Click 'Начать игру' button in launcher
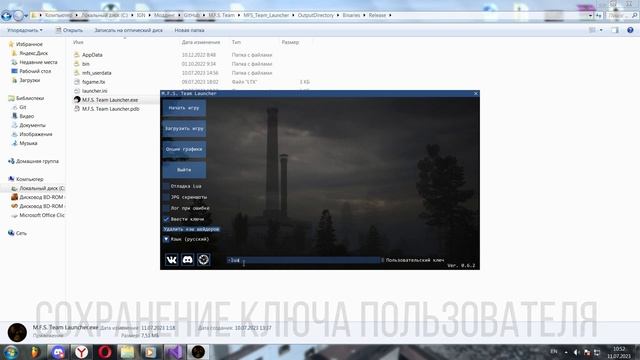Image resolution: width=640 pixels, height=360 pixels. coord(184,108)
